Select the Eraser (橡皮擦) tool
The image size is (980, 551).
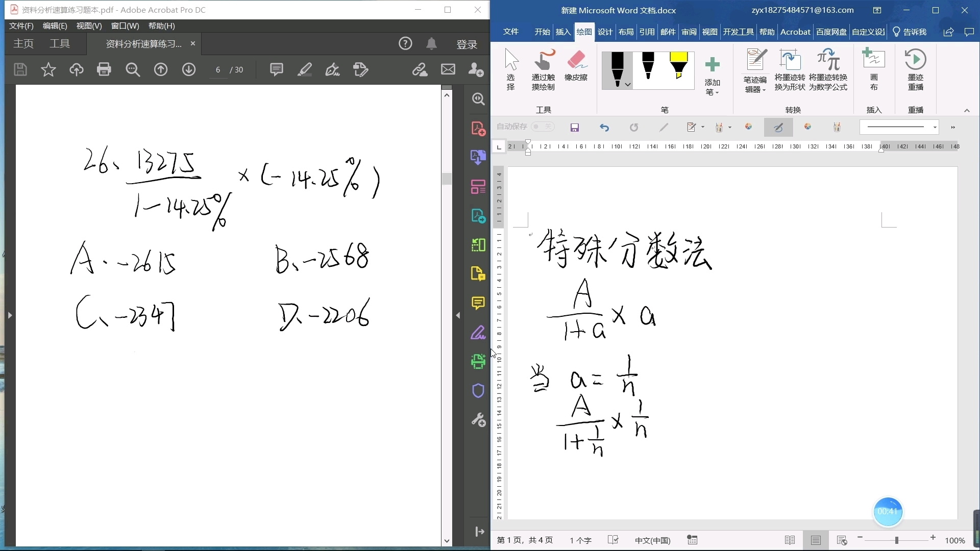point(576,66)
